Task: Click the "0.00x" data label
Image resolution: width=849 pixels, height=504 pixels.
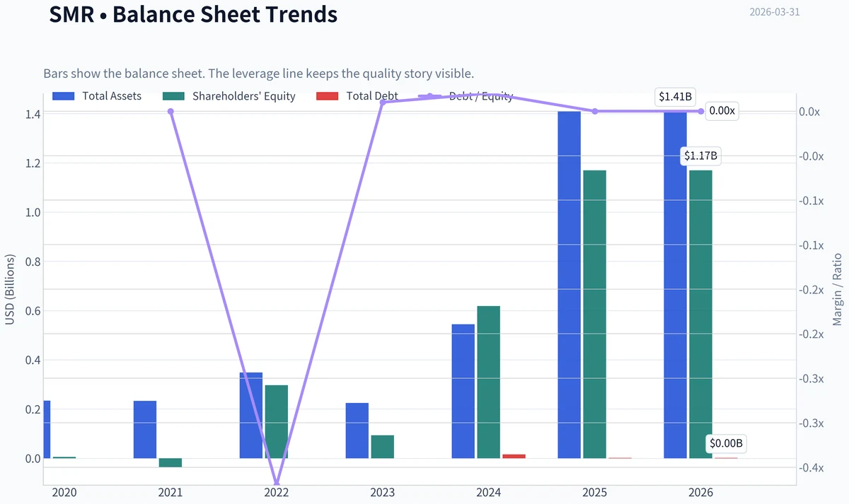Action: (722, 111)
